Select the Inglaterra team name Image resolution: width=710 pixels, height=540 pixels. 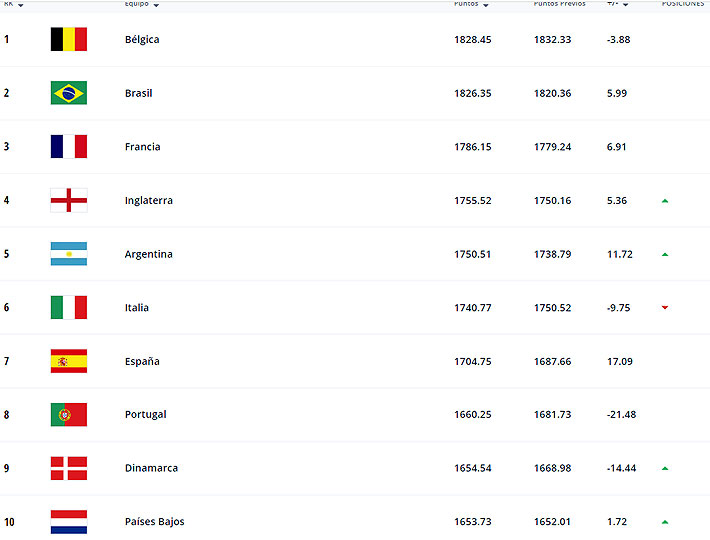tap(148, 201)
